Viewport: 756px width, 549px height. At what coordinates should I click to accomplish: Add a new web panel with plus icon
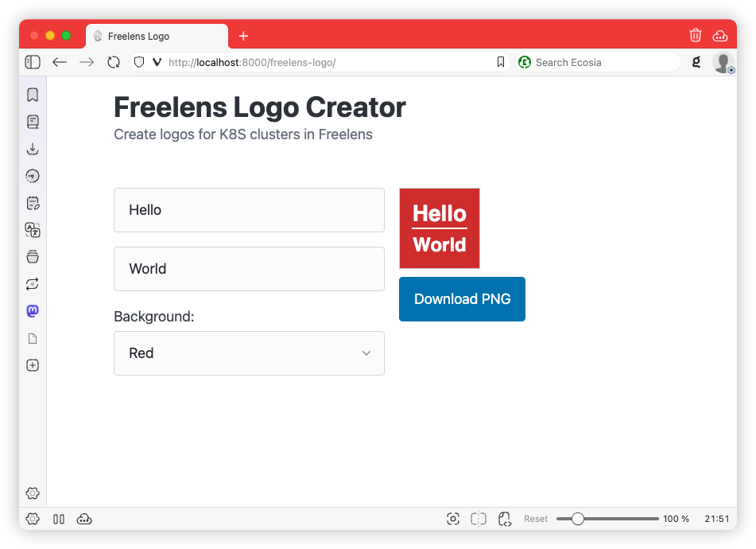(x=33, y=365)
